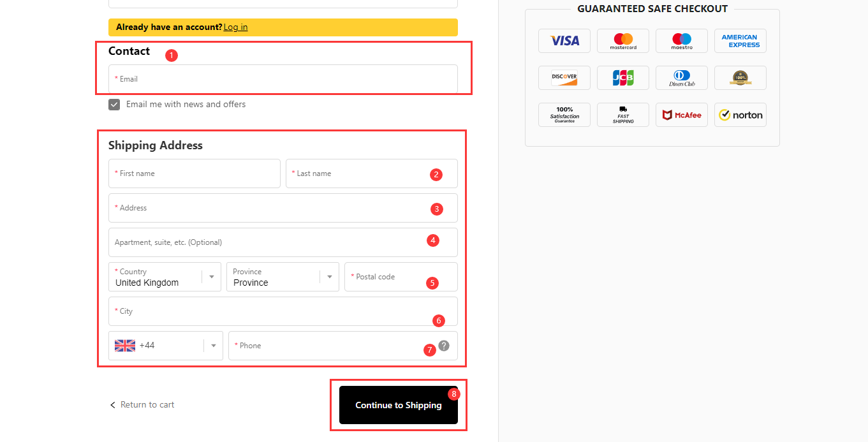Click the Visa payment badge
Viewport: 868px width, 442px height.
pos(564,41)
